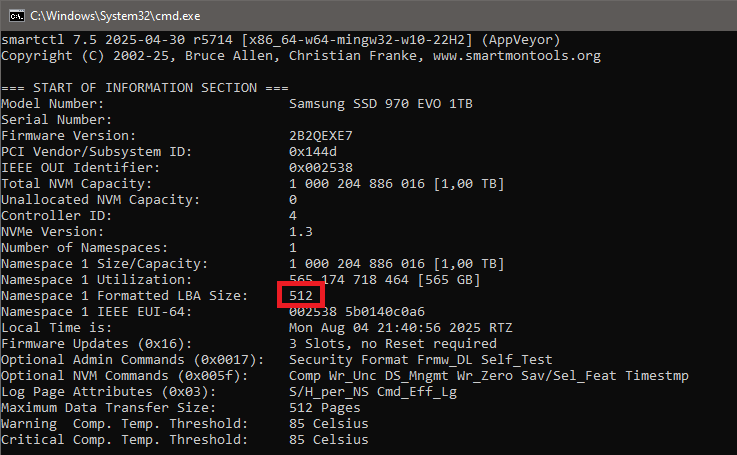Select Controller ID value 4
Screen dimensions: 737x455
(293, 216)
